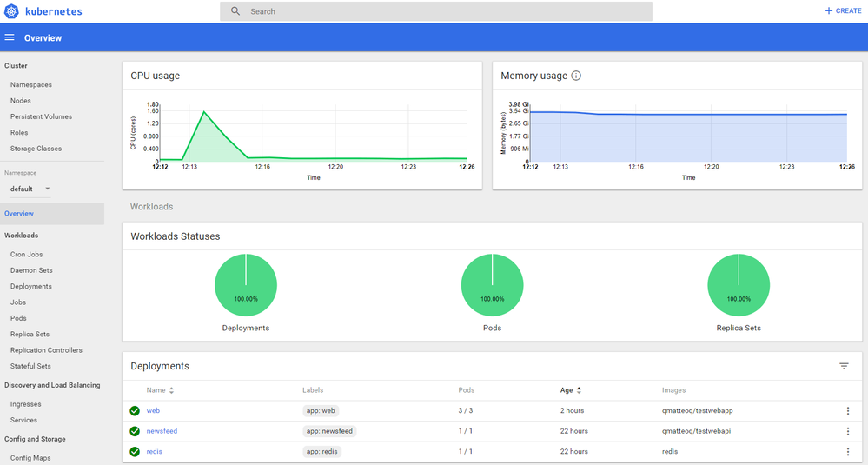Open Config Maps in sidebar
Image resolution: width=868 pixels, height=465 pixels.
[30, 458]
